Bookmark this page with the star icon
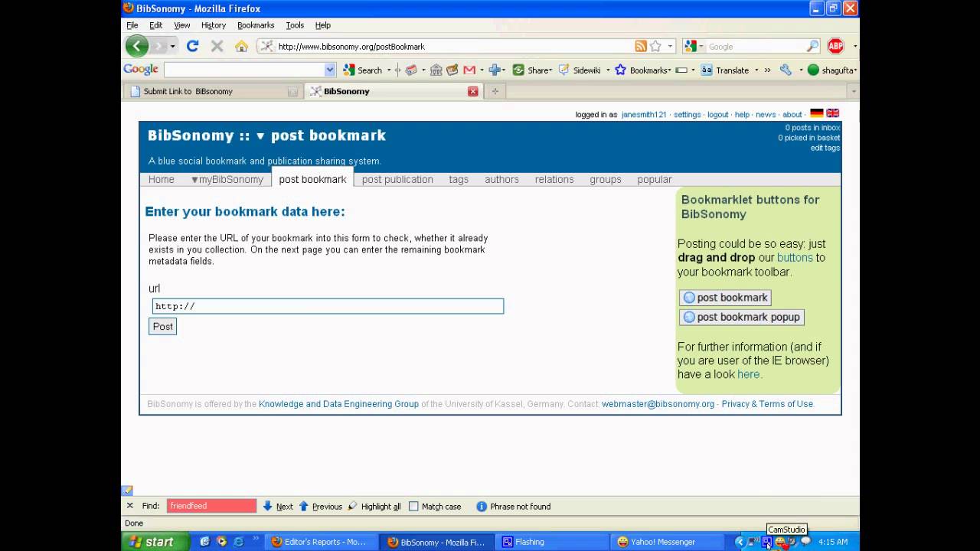The height and width of the screenshot is (551, 980). pyautogui.click(x=655, y=46)
